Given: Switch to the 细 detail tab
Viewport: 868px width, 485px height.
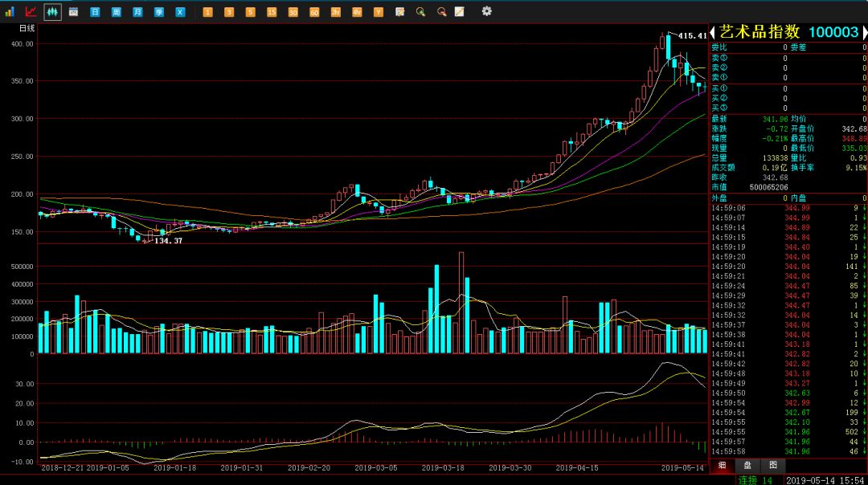Looking at the screenshot, I should coord(722,466).
